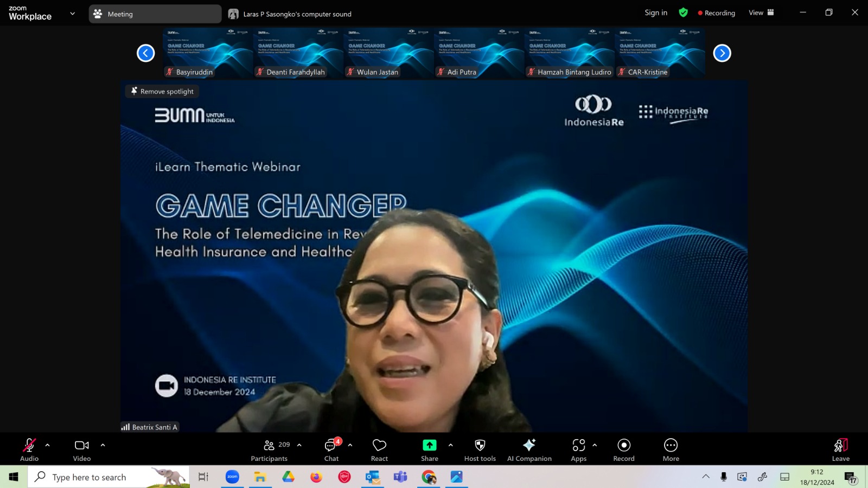Open notification center icon

(850, 477)
